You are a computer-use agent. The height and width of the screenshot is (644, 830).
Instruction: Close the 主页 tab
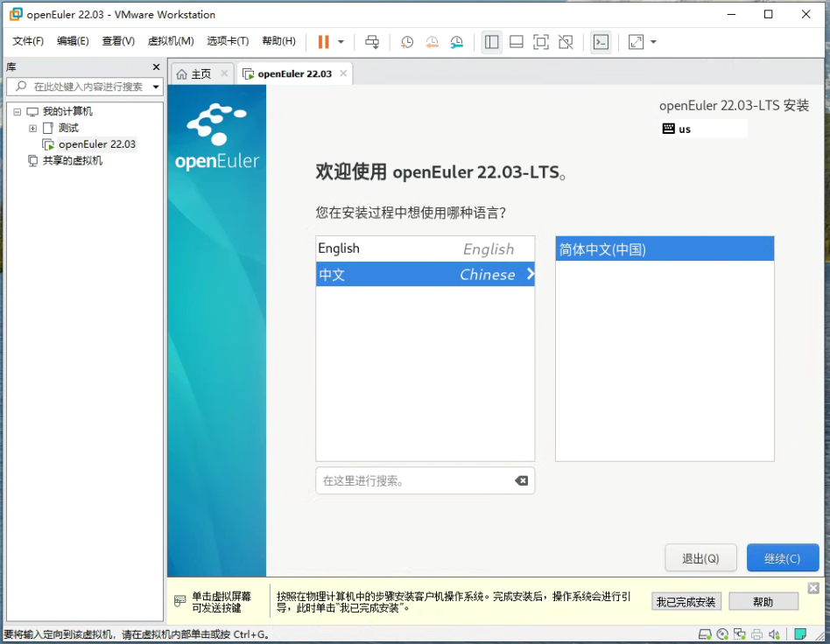pos(224,73)
